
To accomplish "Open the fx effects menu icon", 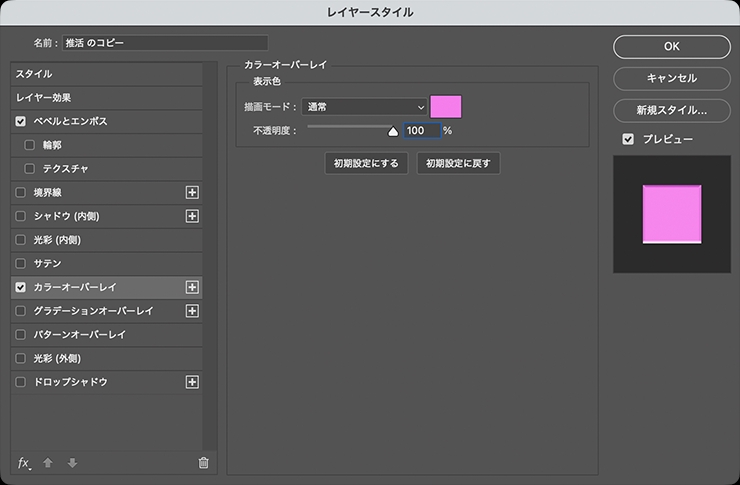I will coord(25,462).
